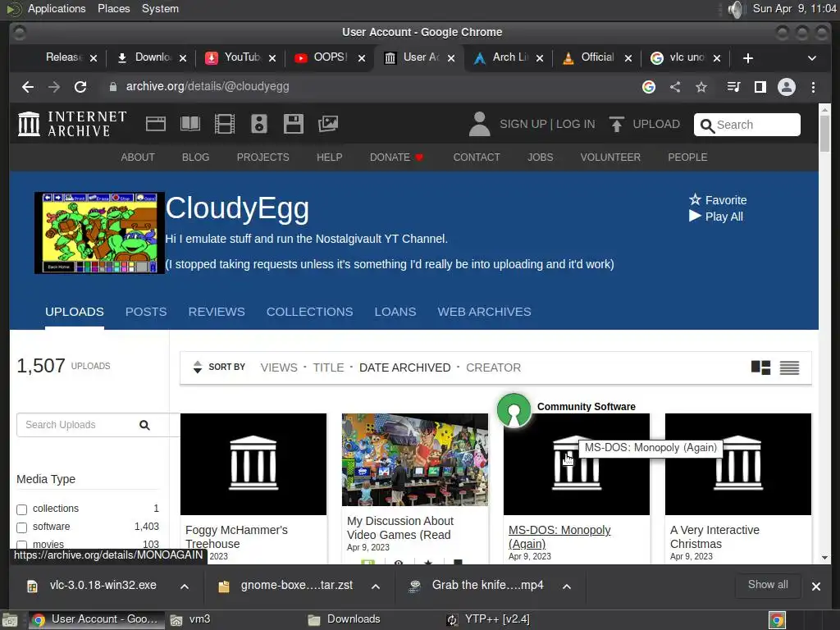Expand options for vlc-3.0.18-win32.exe download

(185, 586)
